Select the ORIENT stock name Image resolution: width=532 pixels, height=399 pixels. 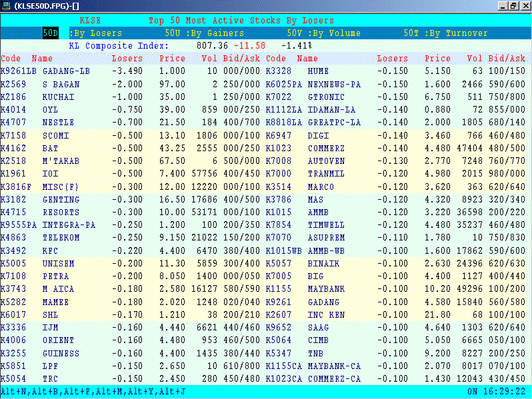[x=59, y=340]
